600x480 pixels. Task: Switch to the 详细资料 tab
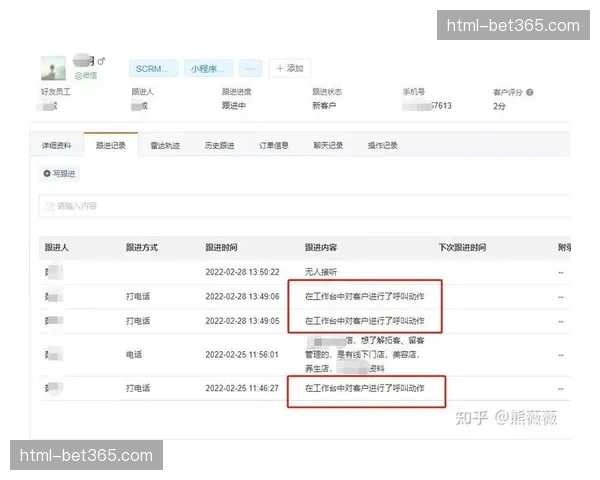click(x=56, y=145)
